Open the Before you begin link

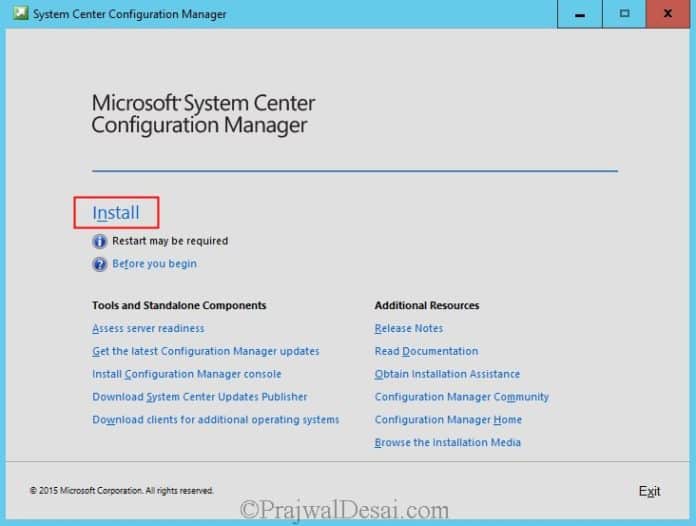[x=154, y=264]
